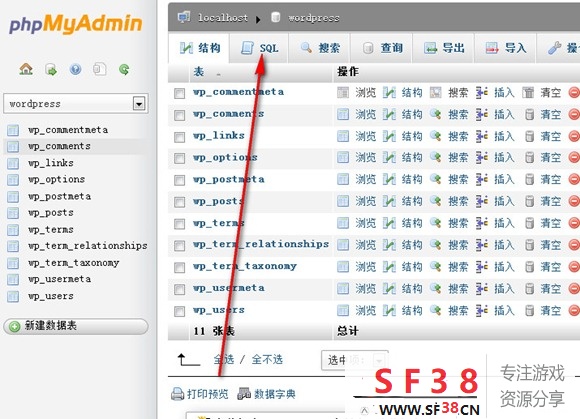Viewport: 580px width, 419px height.
Task: Switch to the 结构 tab
Action: [x=200, y=48]
